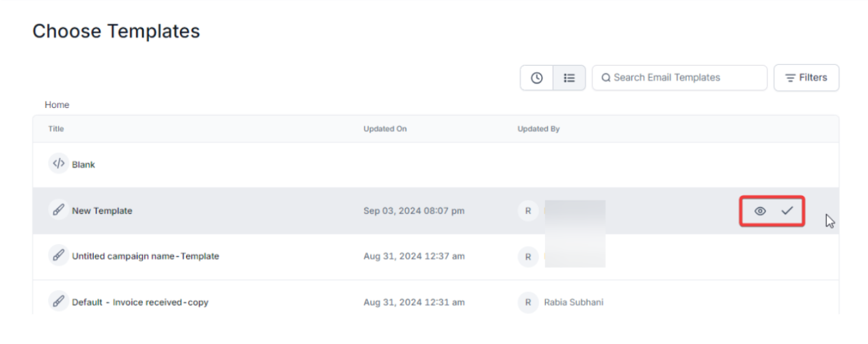The width and height of the screenshot is (868, 344).
Task: Switch to recent view with clock icon
Action: [537, 78]
